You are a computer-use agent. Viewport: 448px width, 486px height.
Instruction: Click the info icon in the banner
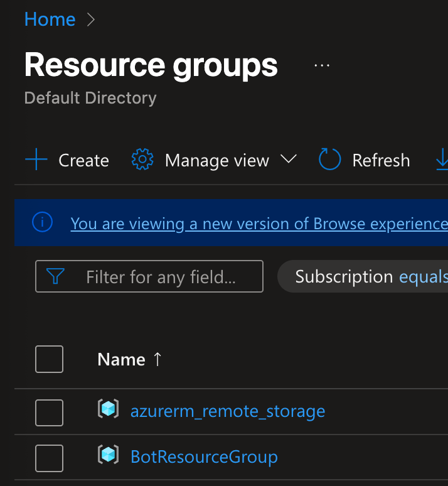tap(43, 222)
